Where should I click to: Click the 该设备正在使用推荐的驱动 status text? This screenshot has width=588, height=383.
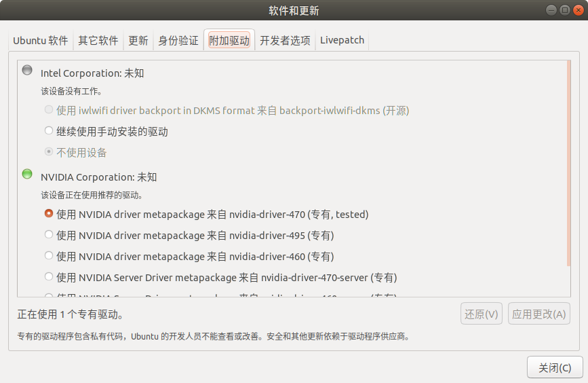pyautogui.click(x=92, y=196)
